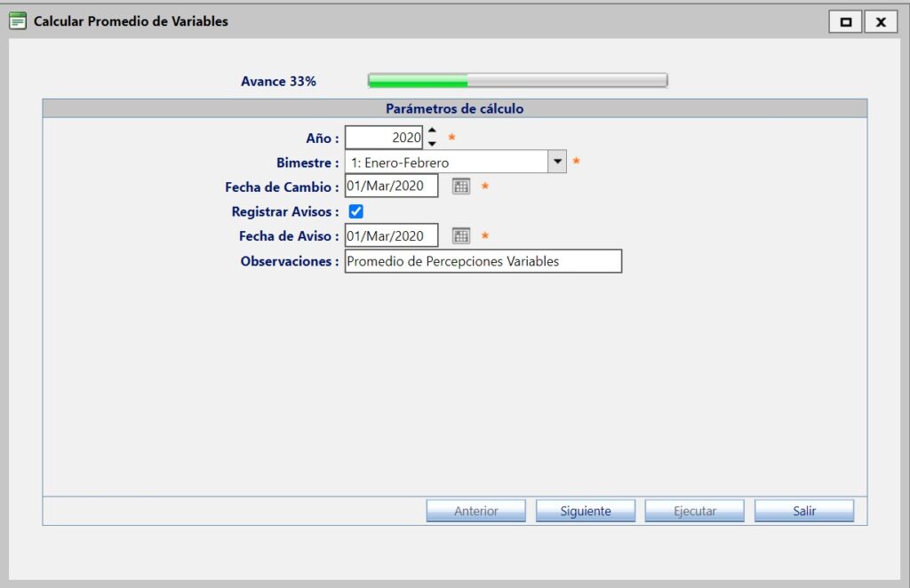Screen dimensions: 910x588
Task: Maximize the Calcular Promedio de Variables window
Action: click(845, 22)
